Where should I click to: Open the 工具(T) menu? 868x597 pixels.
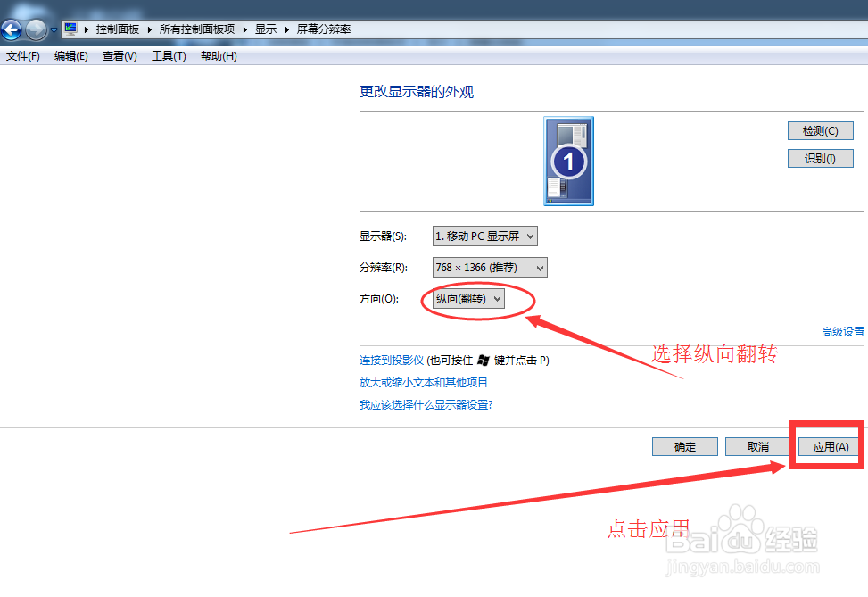[x=168, y=55]
